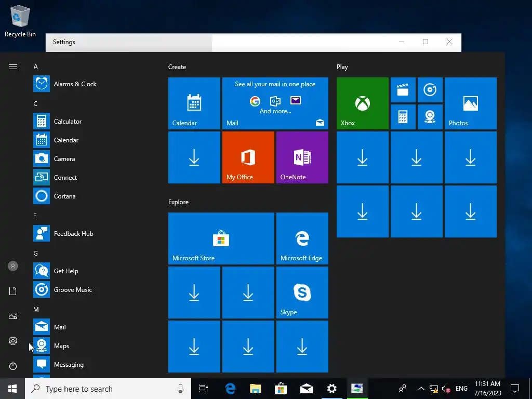Launch the Microsoft Edge tile
The image size is (532, 399).
302,238
